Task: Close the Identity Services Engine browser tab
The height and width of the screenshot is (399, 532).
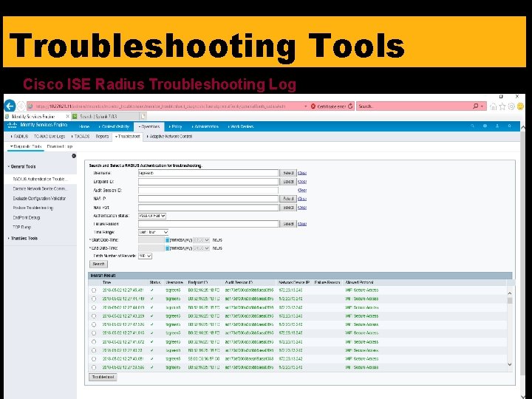Action: (x=67, y=117)
